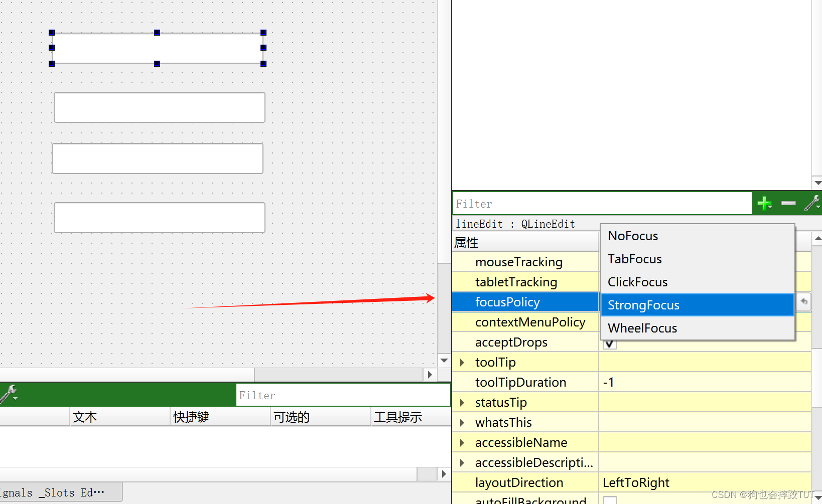Viewport: 822px width, 504px height.
Task: Toggle the acceptDrops checkbox
Action: click(609, 344)
